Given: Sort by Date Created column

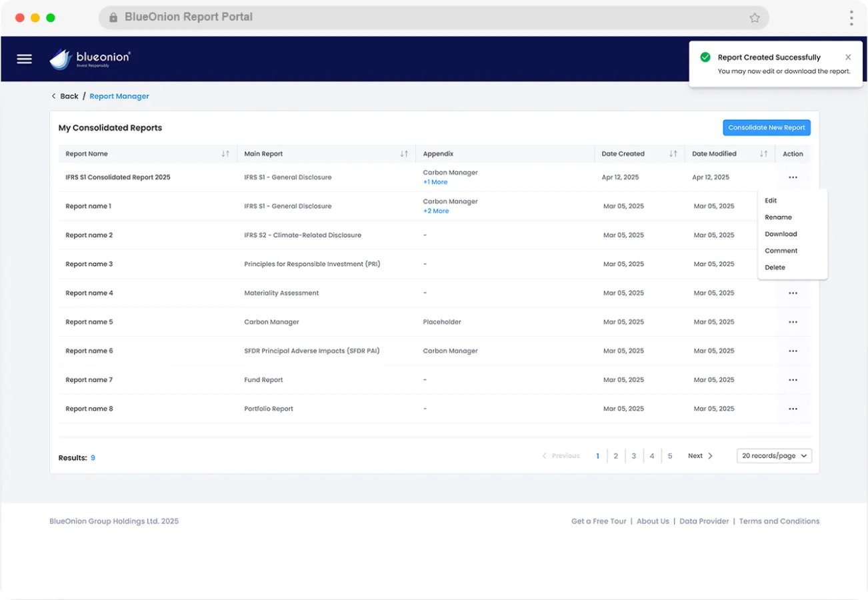Looking at the screenshot, I should pos(673,154).
